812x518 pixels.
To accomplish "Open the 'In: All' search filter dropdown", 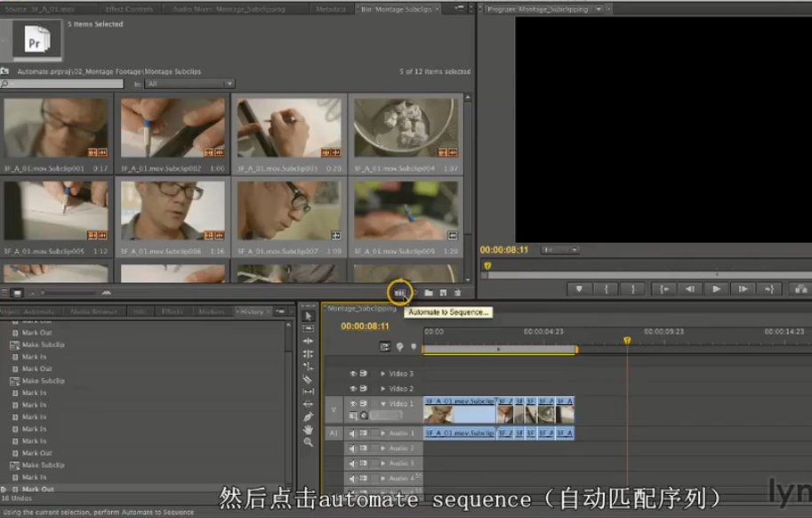I will coord(190,84).
